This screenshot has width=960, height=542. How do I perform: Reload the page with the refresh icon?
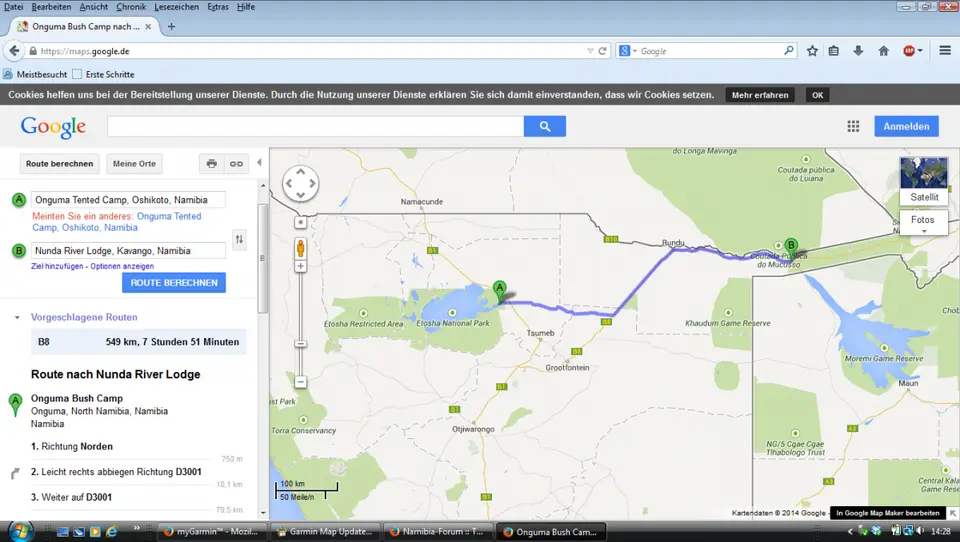(602, 51)
